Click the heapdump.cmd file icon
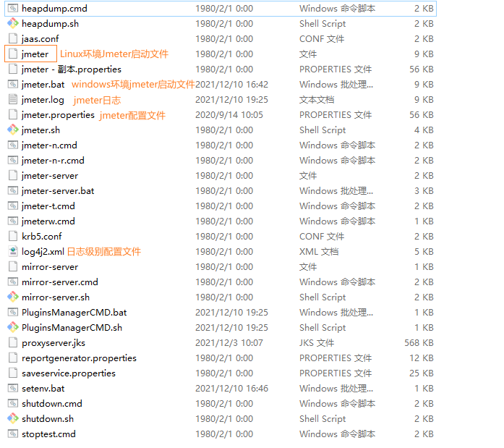The image size is (504, 448). [x=13, y=9]
